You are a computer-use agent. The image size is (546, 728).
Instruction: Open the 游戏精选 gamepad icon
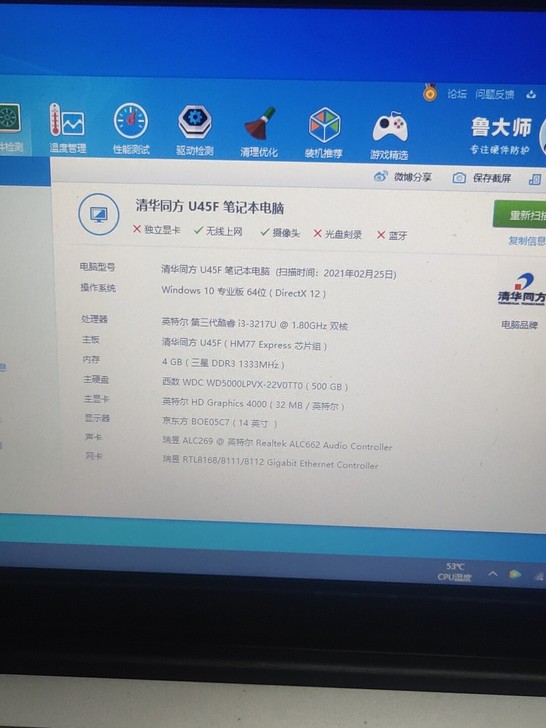(x=389, y=135)
